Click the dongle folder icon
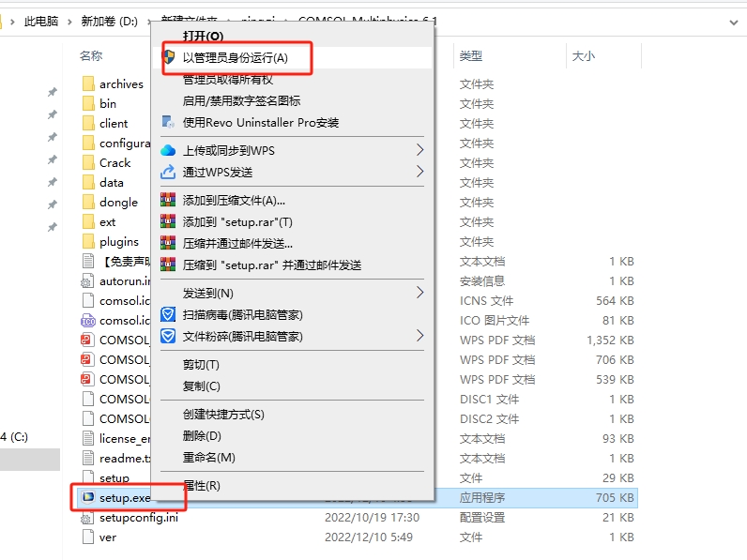 coord(88,202)
